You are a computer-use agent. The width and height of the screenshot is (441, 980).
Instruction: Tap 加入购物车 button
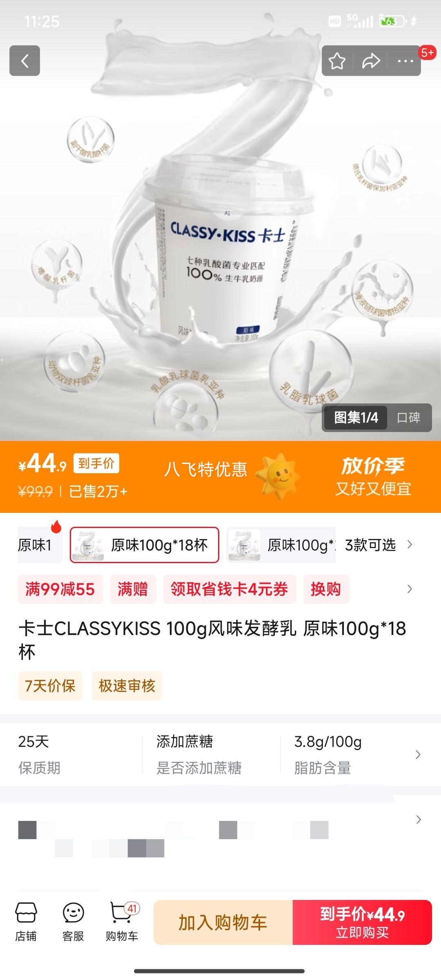223,922
